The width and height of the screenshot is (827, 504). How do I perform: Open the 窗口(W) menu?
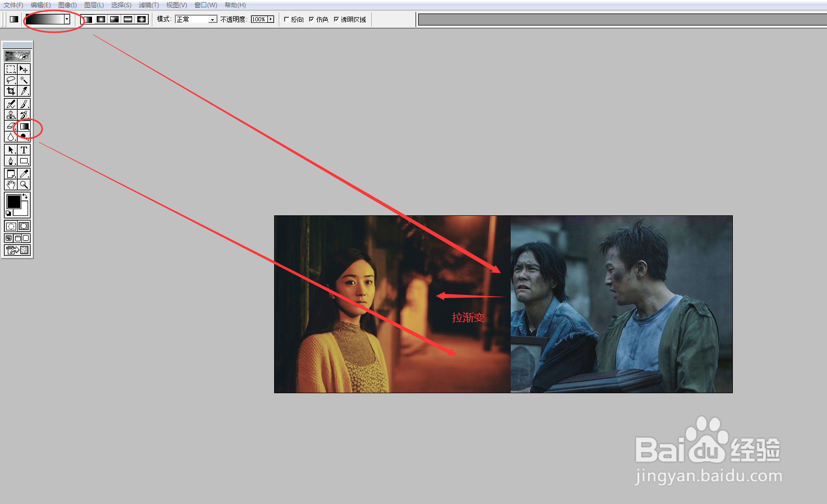point(206,5)
